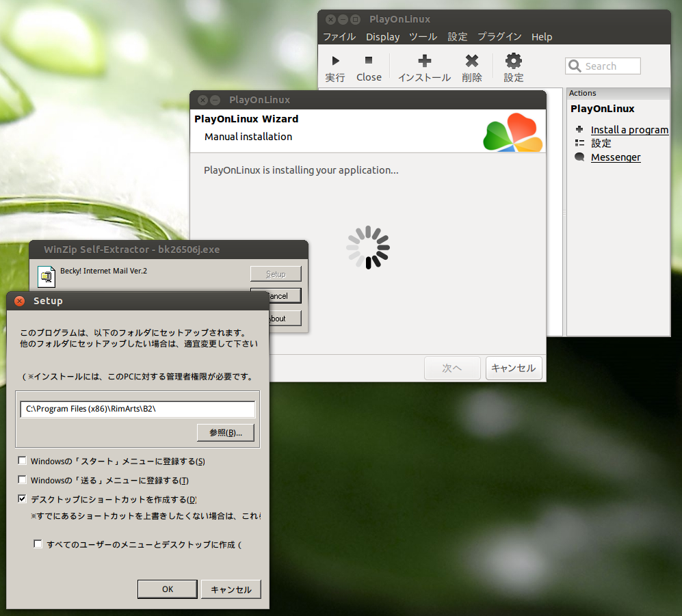Click キャンセル in the PlayOnLinux Wizard
Viewport: 682px width, 616px height.
click(514, 369)
